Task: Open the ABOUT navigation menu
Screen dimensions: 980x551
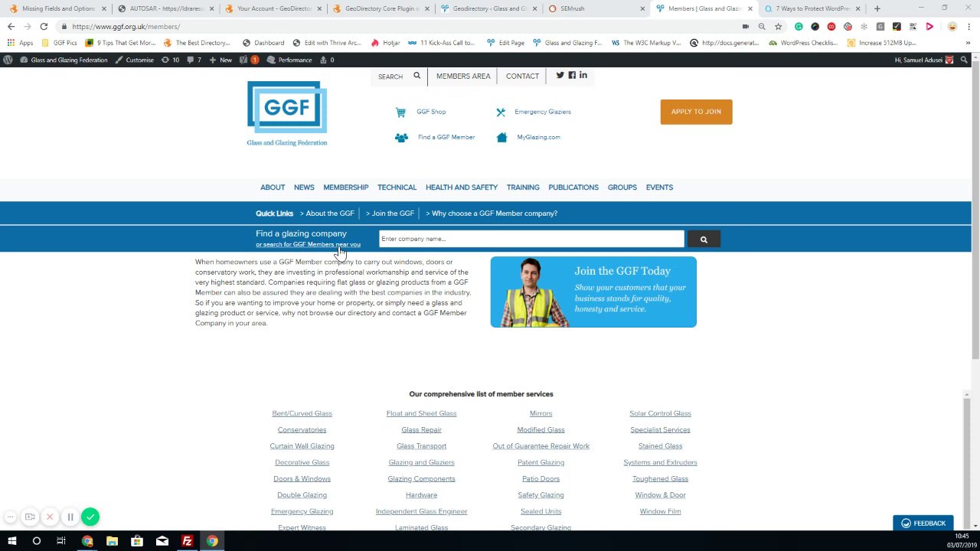Action: click(273, 187)
